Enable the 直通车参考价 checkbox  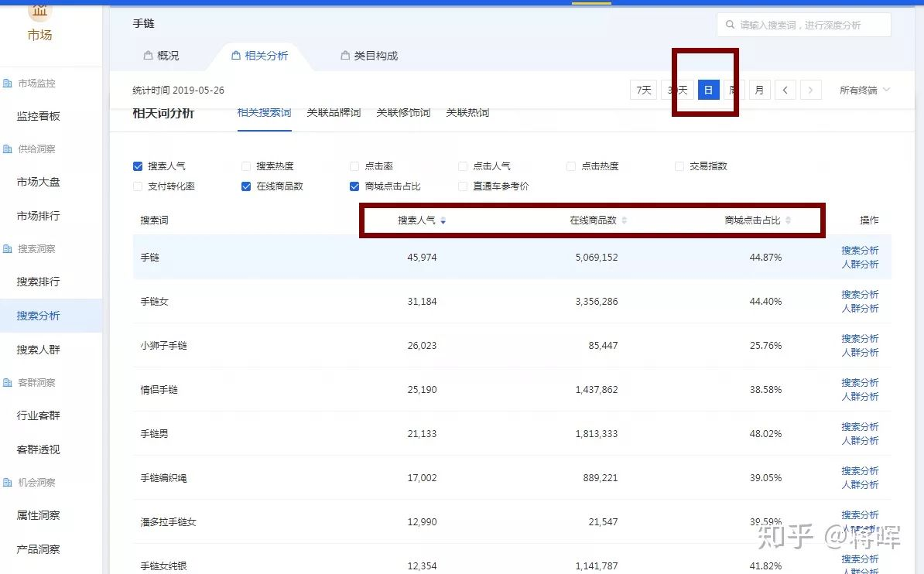coord(464,186)
